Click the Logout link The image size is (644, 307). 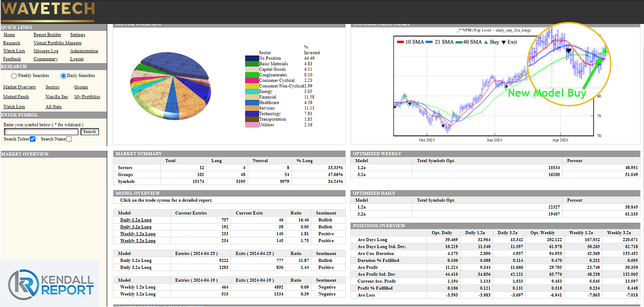point(77,59)
